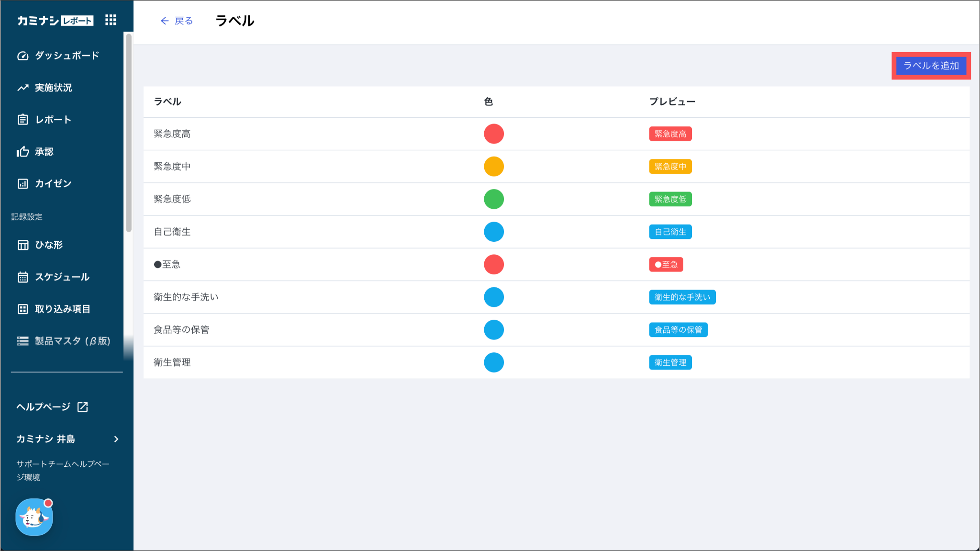Image resolution: width=980 pixels, height=551 pixels.
Task: Click the カイゼン chart icon
Action: click(x=23, y=184)
